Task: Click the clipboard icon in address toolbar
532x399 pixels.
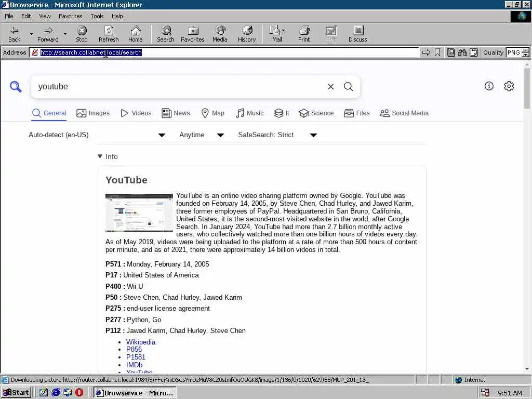Action: tap(474, 52)
